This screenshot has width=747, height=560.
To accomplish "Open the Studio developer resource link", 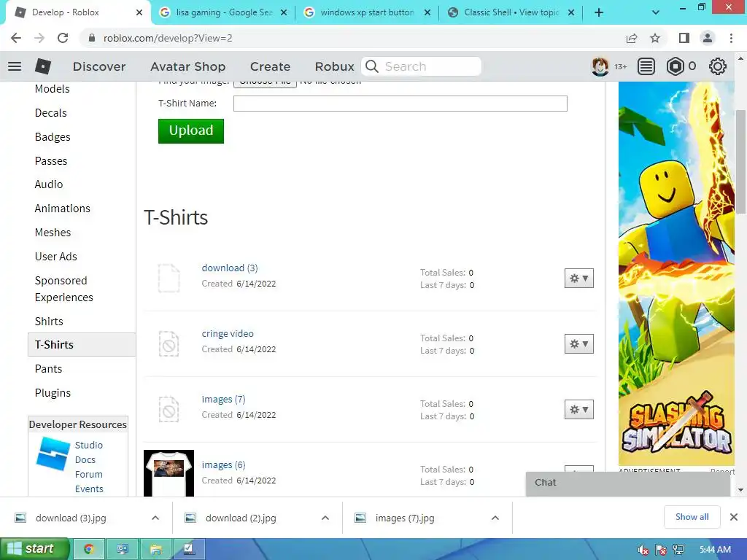I will (88, 446).
